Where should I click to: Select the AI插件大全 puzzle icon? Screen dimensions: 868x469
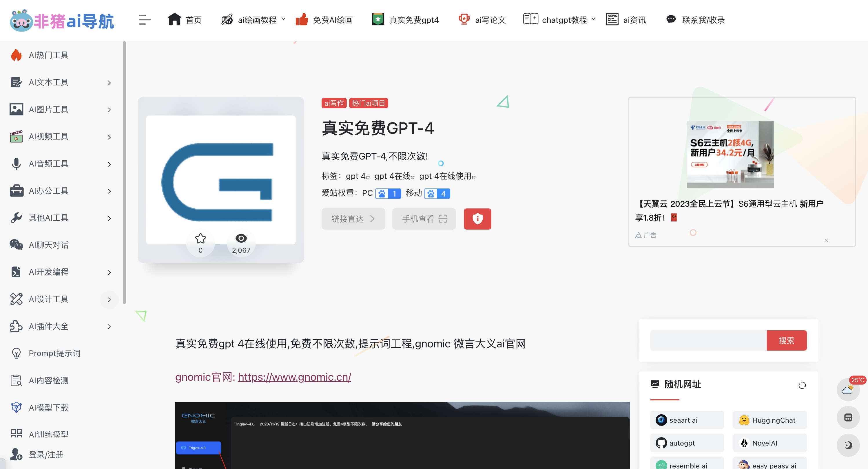point(16,326)
